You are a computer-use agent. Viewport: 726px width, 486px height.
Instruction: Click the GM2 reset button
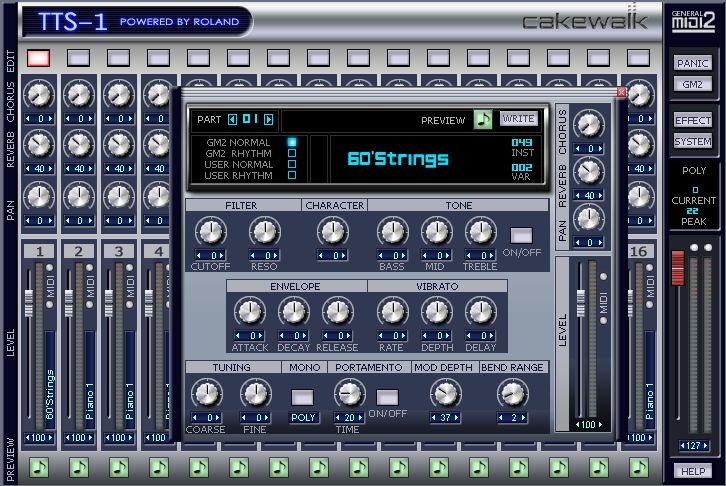(x=693, y=84)
